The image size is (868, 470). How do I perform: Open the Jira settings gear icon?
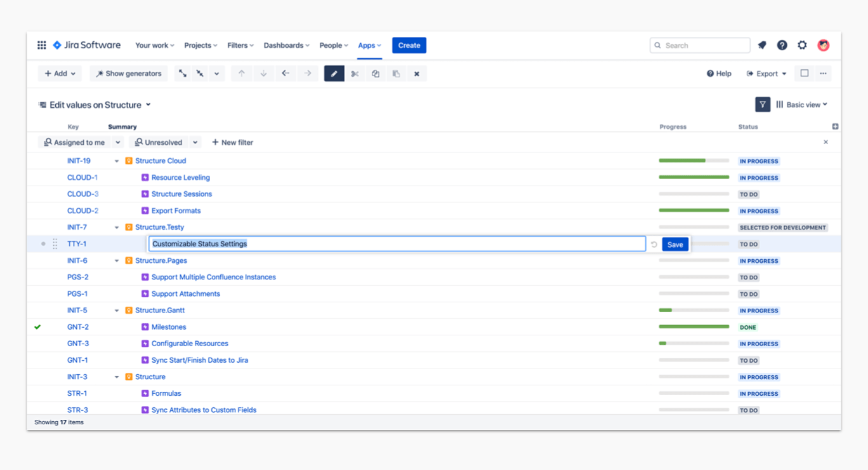point(802,45)
